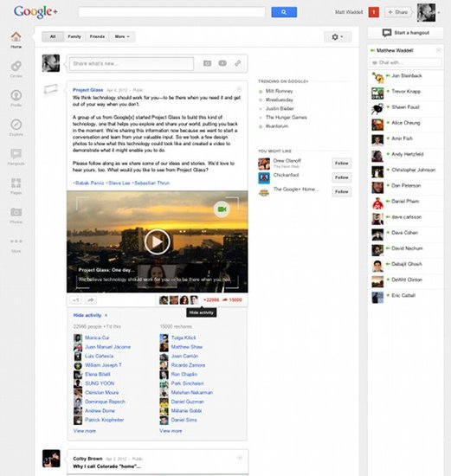The image size is (451, 476).
Task: Open Colby Brown's profile picture
Action: point(51,459)
